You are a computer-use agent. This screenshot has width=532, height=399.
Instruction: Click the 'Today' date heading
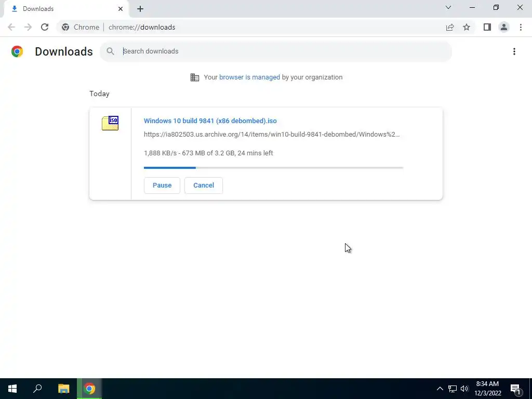pyautogui.click(x=99, y=94)
